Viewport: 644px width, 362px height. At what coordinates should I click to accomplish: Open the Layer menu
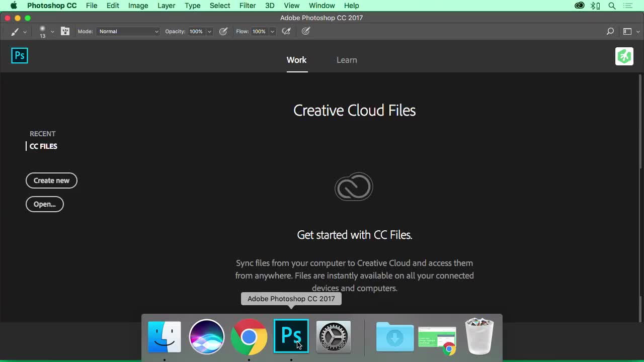[x=166, y=6]
